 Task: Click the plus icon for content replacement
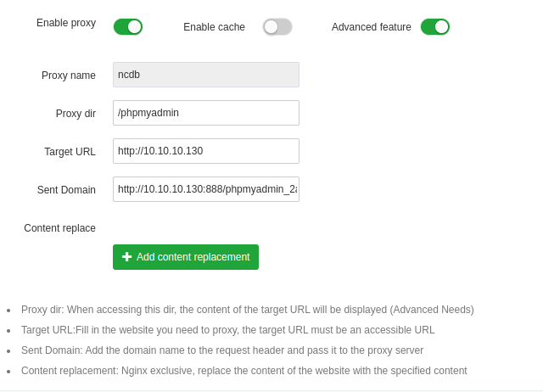[126, 257]
